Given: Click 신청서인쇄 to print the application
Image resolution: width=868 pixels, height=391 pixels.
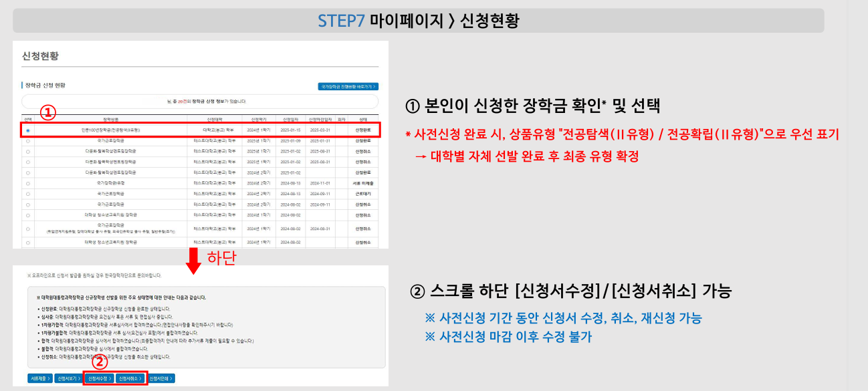Looking at the screenshot, I should [x=161, y=378].
